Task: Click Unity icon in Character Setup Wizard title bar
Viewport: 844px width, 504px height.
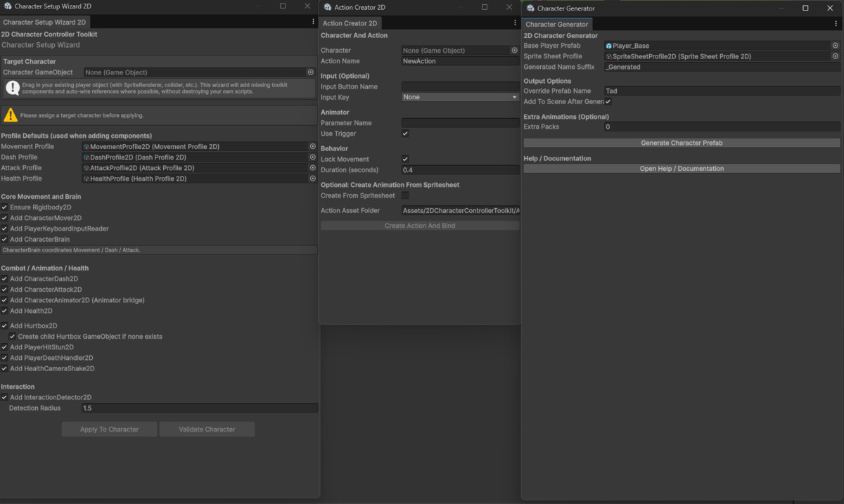Action: [7, 6]
